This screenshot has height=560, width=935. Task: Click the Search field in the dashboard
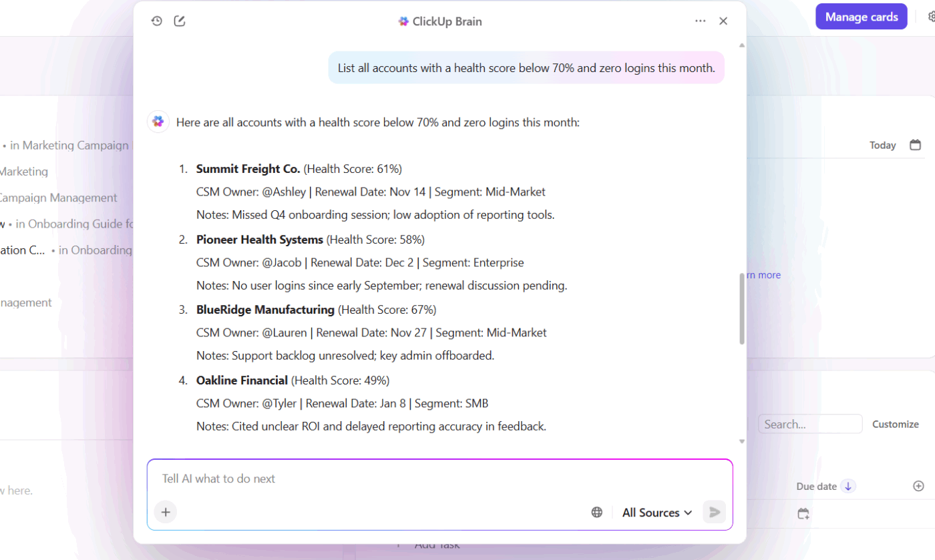tap(810, 424)
